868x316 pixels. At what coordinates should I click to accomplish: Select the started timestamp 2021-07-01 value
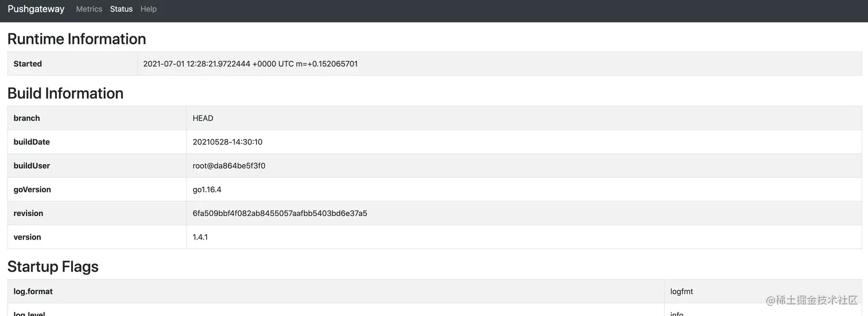[250, 64]
